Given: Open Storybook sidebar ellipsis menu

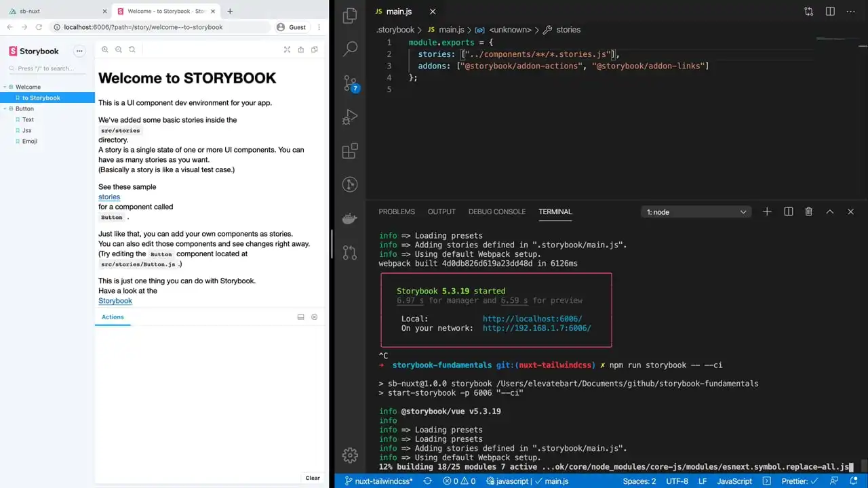Looking at the screenshot, I should point(79,51).
